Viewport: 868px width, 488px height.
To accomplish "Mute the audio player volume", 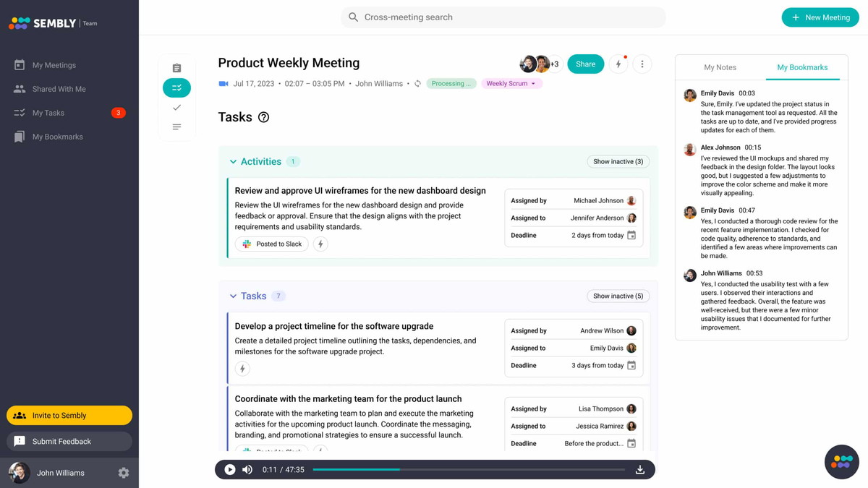I will 247,470.
